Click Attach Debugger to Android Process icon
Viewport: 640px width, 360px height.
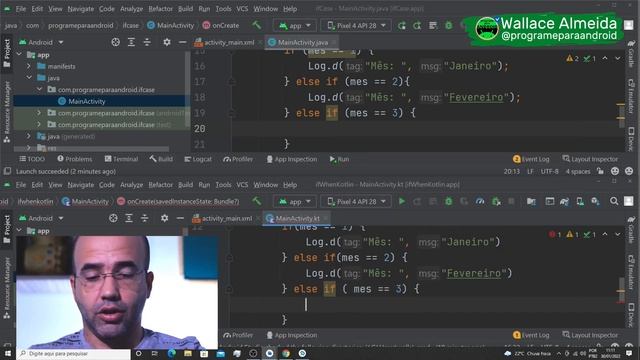click(496, 201)
